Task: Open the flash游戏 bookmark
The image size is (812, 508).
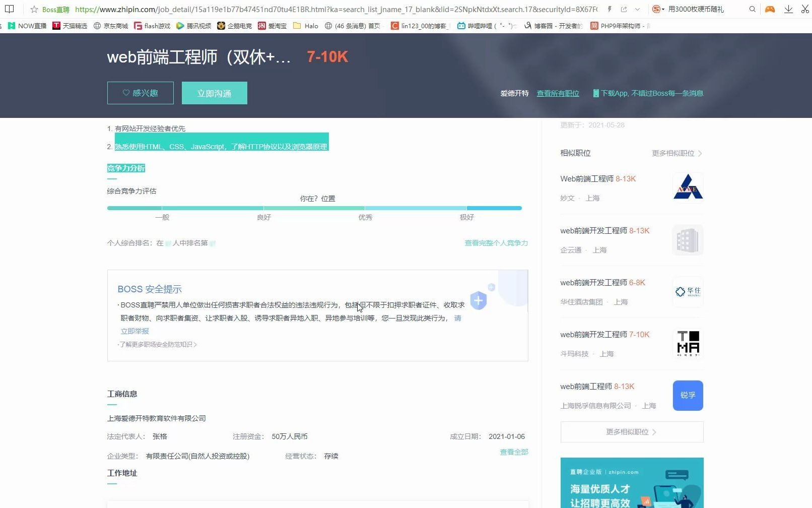Action: [x=152, y=26]
